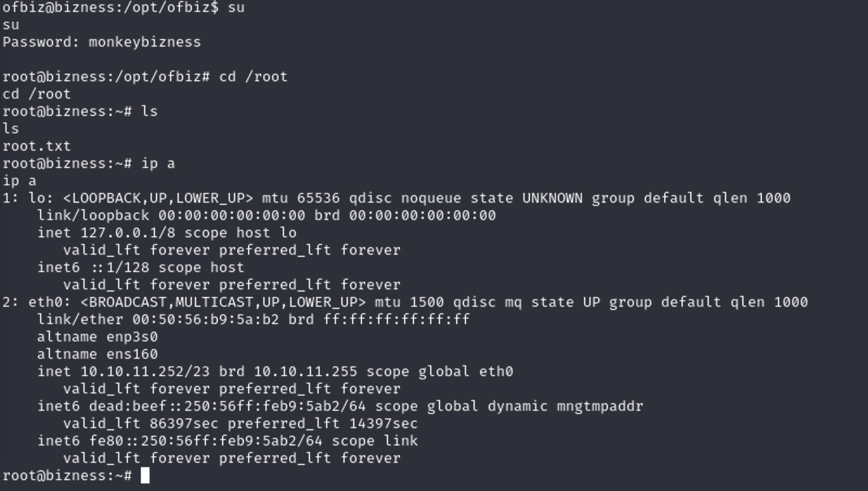This screenshot has height=491, width=868.
Task: Click the dead:beef IPv6 address
Action: tap(228, 406)
